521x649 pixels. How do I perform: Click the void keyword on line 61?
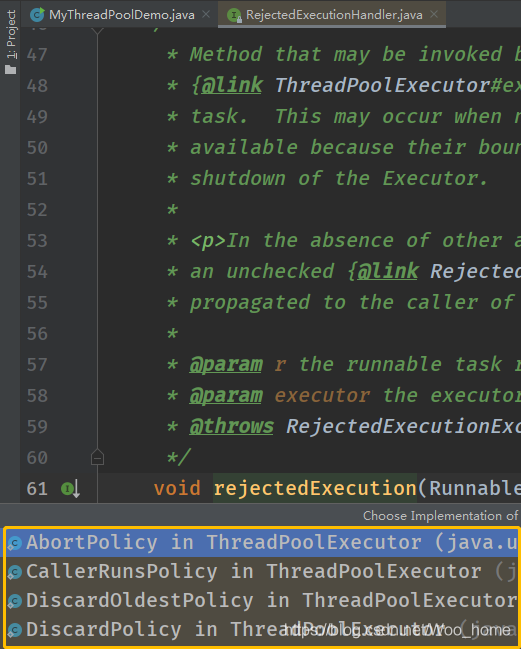[177, 488]
